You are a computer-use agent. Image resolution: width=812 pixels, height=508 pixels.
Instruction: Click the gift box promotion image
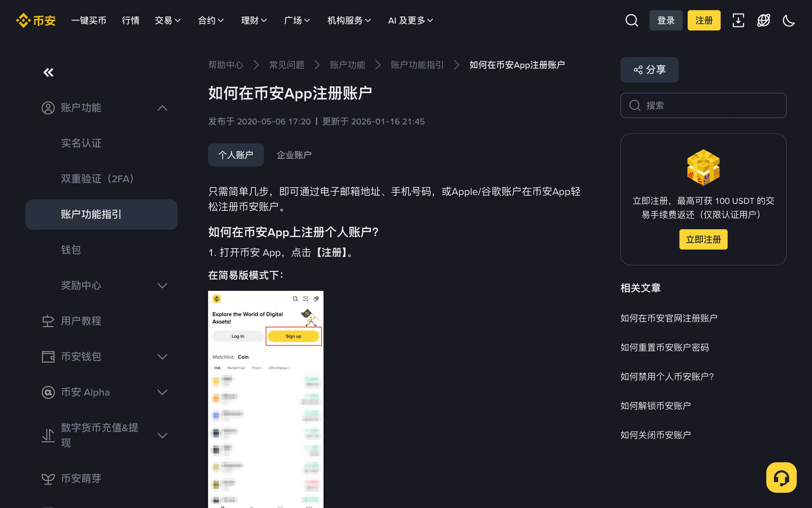(x=703, y=167)
